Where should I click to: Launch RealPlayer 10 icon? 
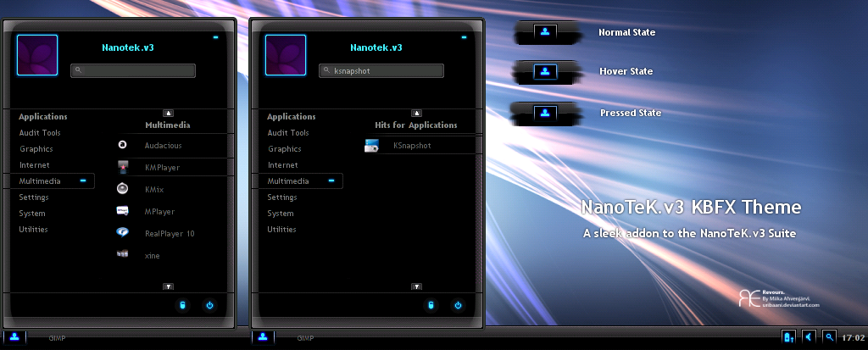coord(122,233)
